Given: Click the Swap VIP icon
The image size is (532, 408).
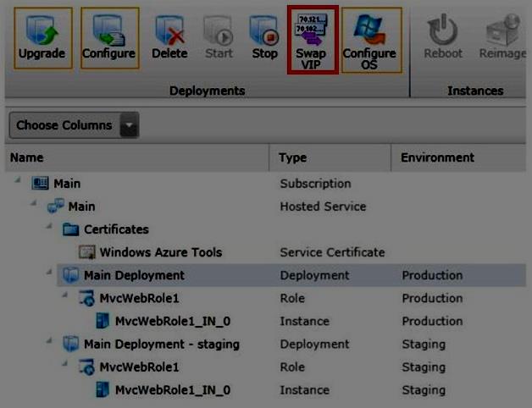Looking at the screenshot, I should pyautogui.click(x=312, y=30).
